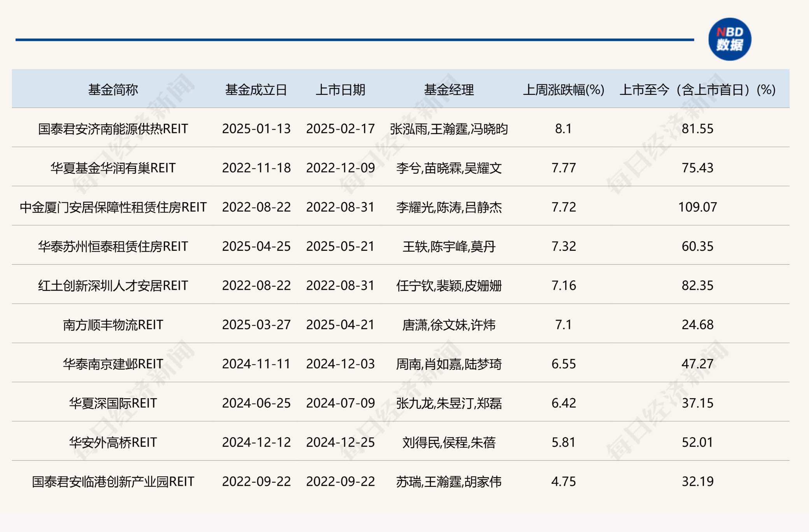
Task: Select listing date 2022-12-09
Action: click(340, 168)
